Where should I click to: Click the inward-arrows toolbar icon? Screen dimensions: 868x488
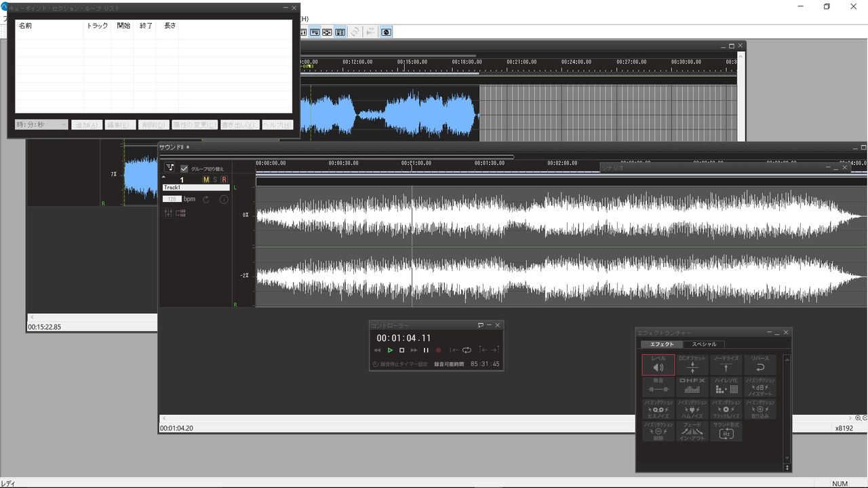click(327, 32)
